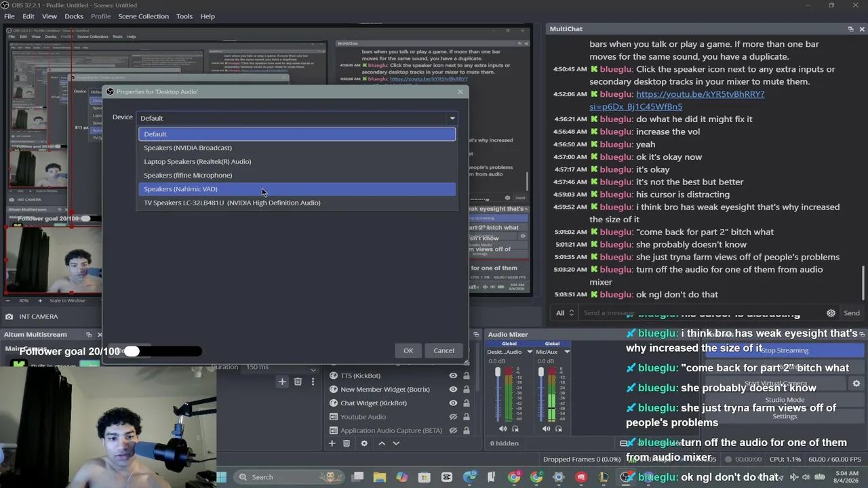
Task: Open the Edit menu
Action: tap(28, 16)
